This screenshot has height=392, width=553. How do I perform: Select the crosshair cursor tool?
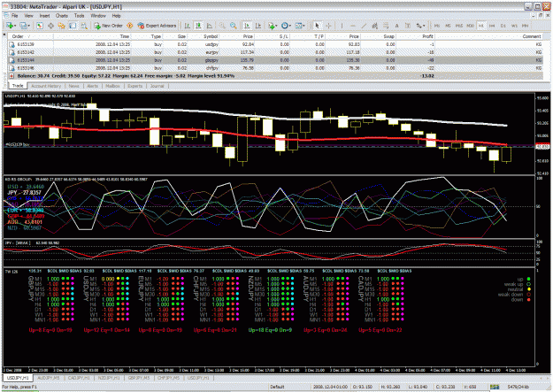tap(328, 26)
